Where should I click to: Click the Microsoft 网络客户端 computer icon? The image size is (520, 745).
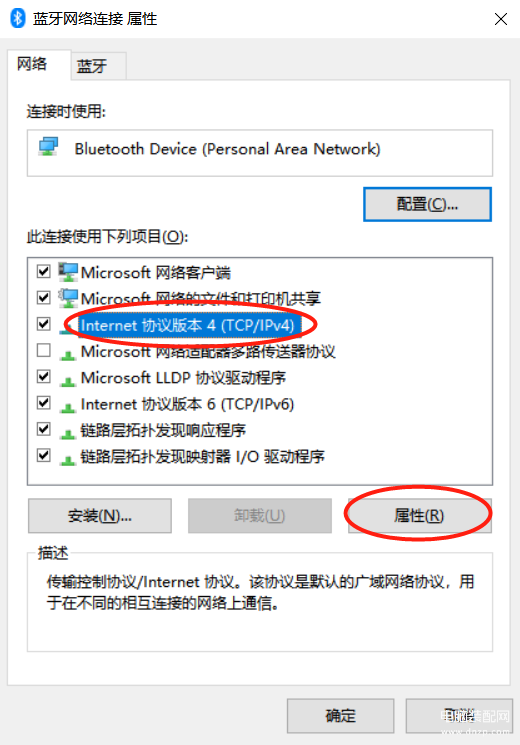[68, 272]
